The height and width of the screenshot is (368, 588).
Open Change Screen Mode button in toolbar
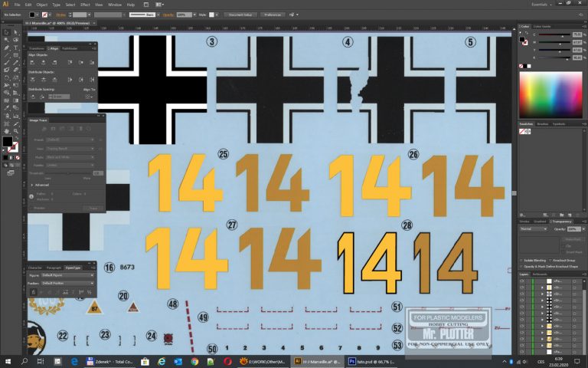pos(11,172)
